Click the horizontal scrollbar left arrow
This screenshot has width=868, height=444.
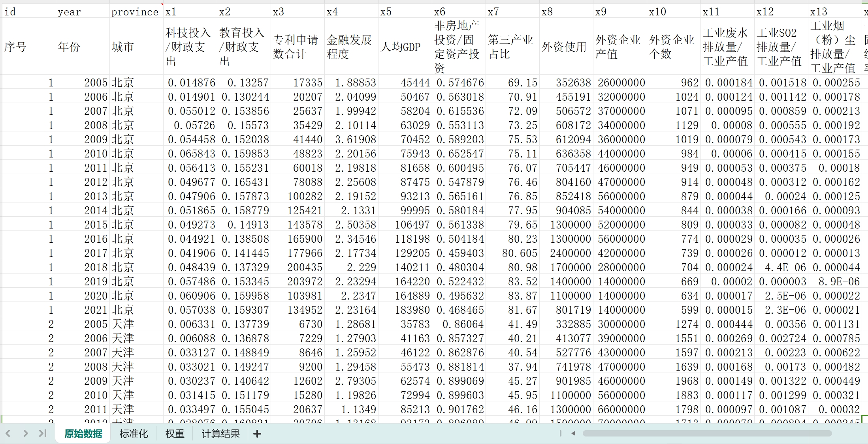573,433
